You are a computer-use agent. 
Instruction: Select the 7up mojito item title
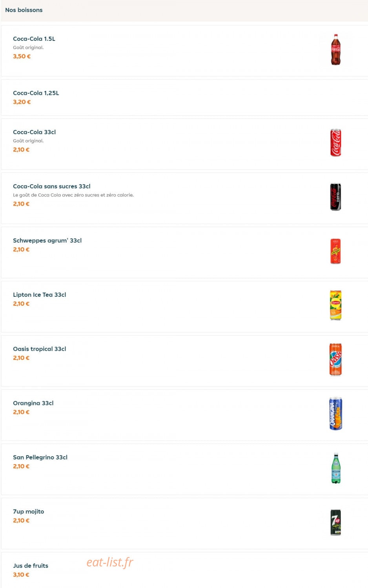coord(29,512)
